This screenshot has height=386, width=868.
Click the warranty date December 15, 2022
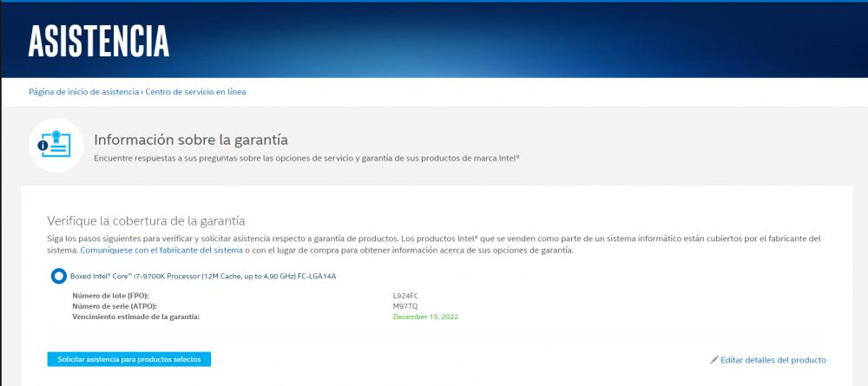(425, 317)
